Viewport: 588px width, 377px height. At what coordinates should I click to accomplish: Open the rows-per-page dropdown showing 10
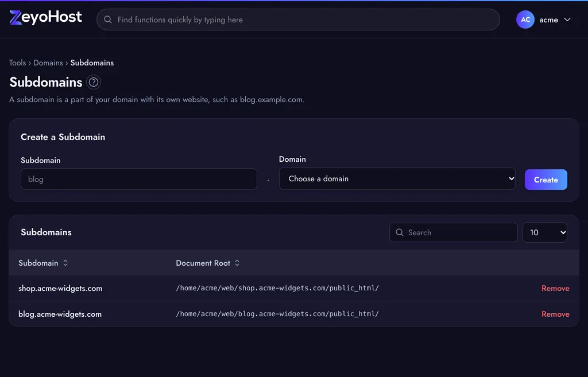coord(544,232)
